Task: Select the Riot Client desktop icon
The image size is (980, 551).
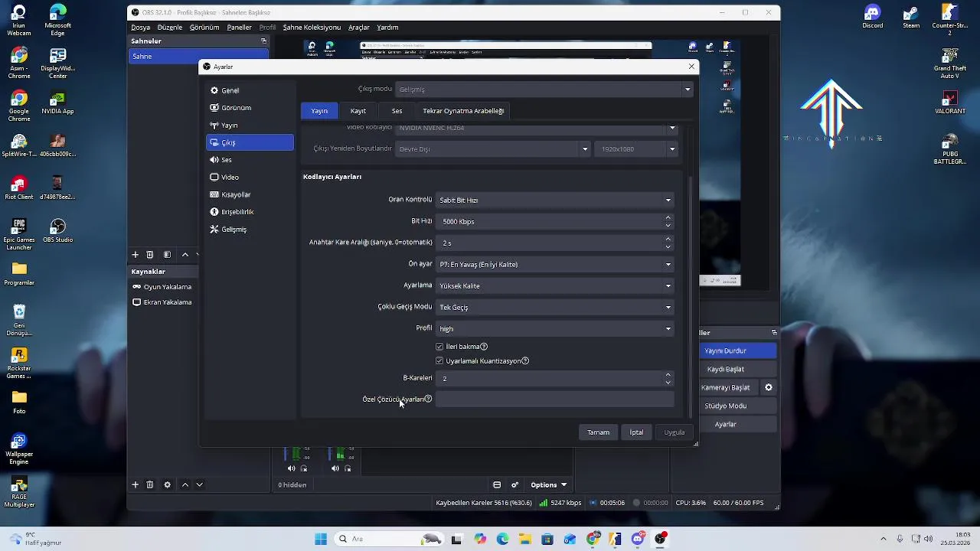Action: pos(19,188)
